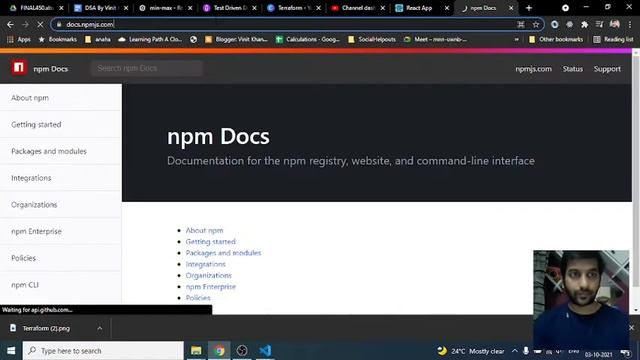This screenshot has width=640, height=360.
Task: Follow the npm Enterprise link in the list
Action: pyautogui.click(x=211, y=287)
